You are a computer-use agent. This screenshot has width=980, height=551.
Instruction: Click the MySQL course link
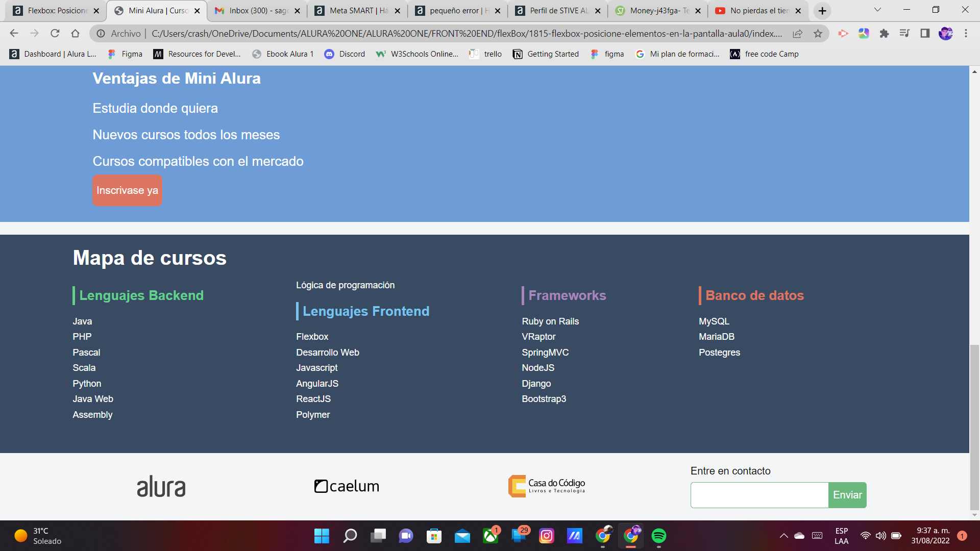(x=714, y=321)
